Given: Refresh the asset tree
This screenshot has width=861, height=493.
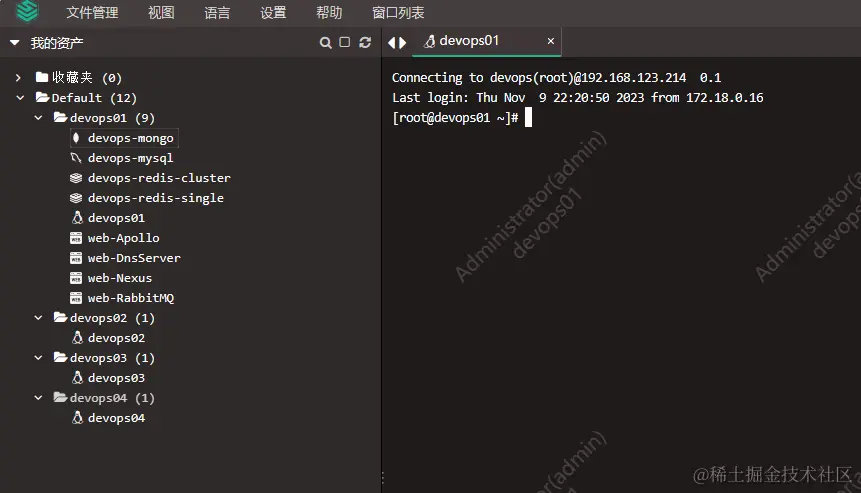Looking at the screenshot, I should (x=365, y=42).
